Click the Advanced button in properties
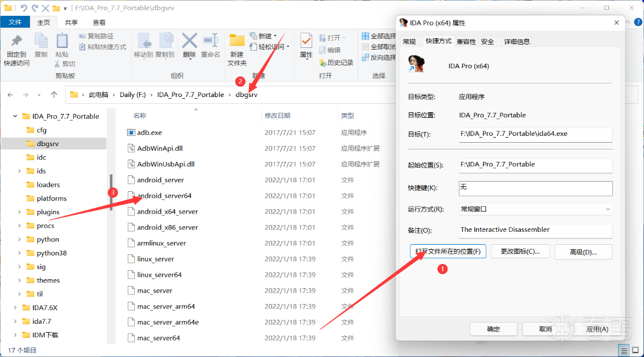This screenshot has width=644, height=357. [583, 252]
